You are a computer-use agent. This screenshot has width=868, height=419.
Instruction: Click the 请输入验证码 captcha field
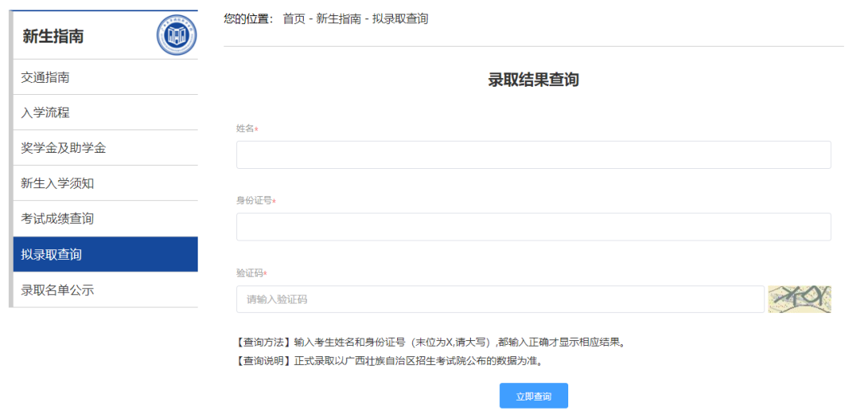[x=501, y=299]
